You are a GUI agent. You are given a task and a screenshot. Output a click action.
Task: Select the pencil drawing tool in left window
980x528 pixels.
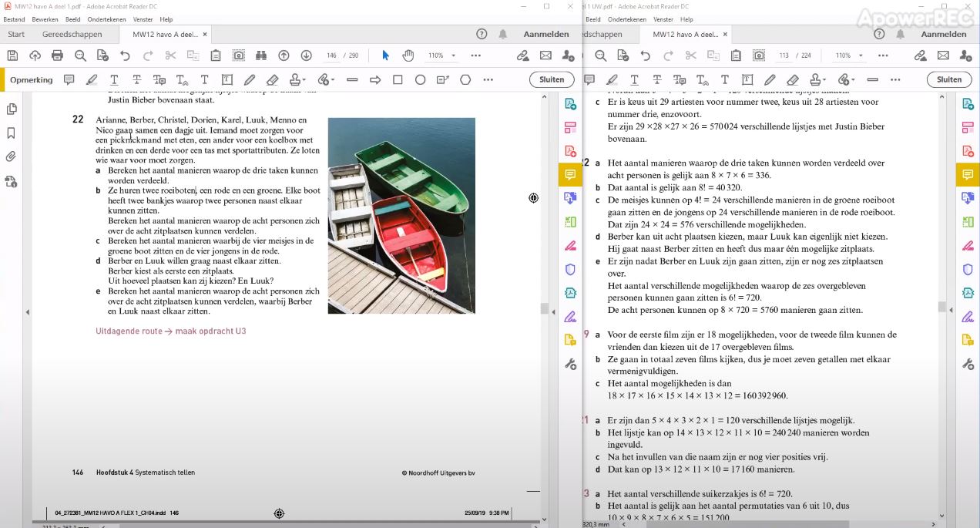click(250, 79)
